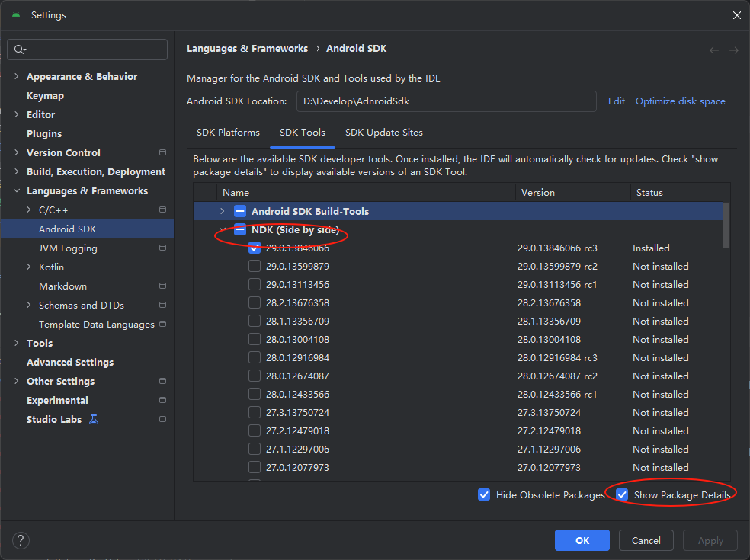Click the Apply button
This screenshot has height=560, width=750.
[710, 540]
